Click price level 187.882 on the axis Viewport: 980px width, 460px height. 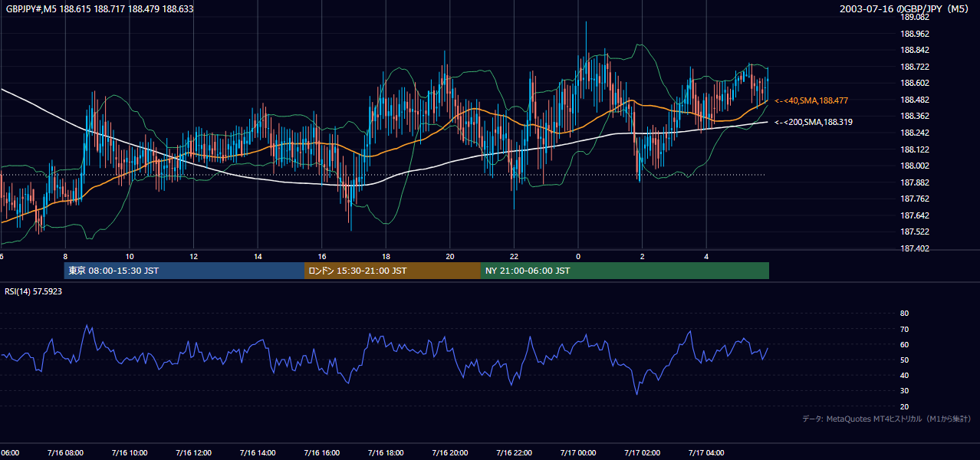coord(915,182)
